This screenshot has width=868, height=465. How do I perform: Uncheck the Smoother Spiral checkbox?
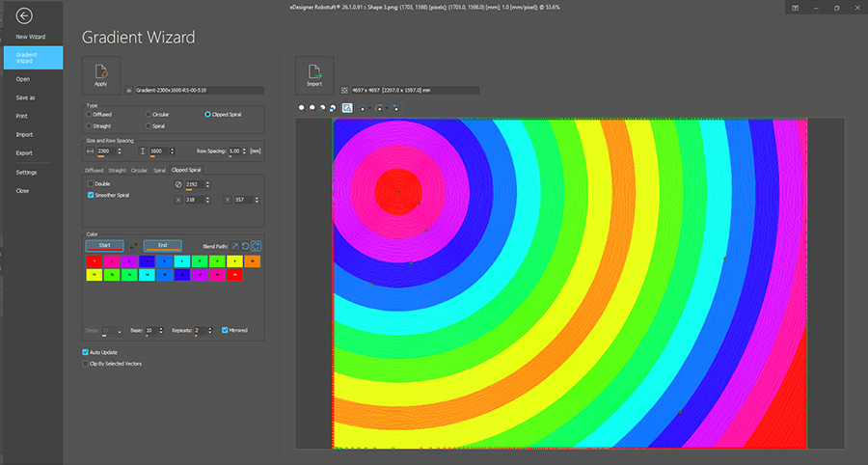tap(91, 196)
